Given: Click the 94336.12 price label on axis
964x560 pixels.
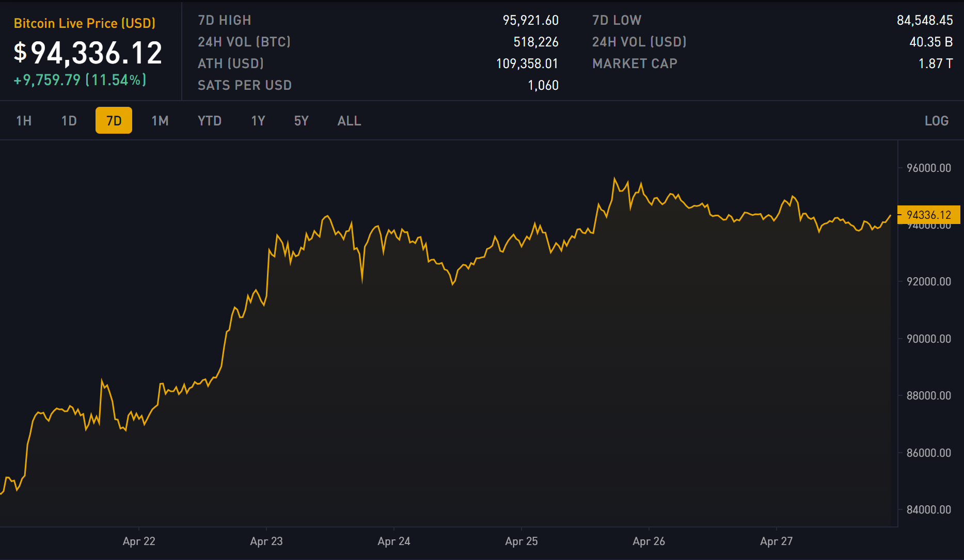Looking at the screenshot, I should [x=928, y=215].
